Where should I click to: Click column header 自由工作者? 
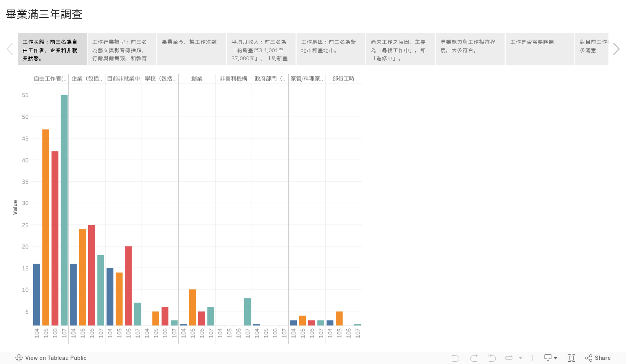tap(50, 79)
